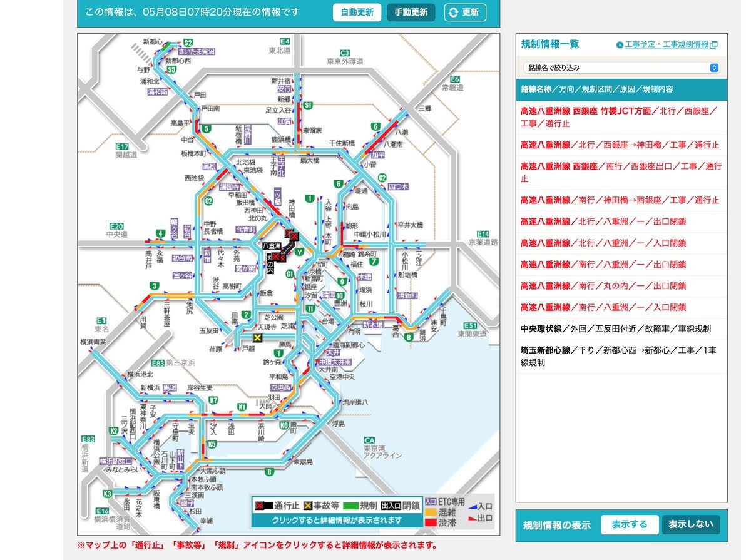
Task: Click the K2 shield near 三ツ沢
Action: 113,431
